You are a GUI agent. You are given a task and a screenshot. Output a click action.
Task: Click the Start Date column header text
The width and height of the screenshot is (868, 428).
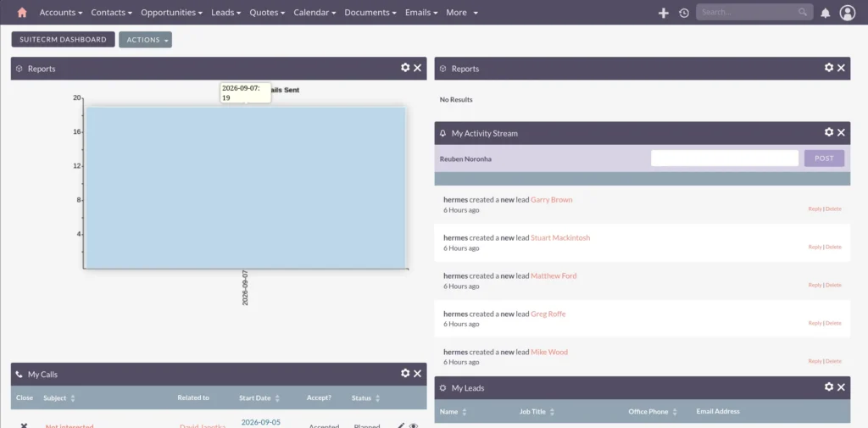[254, 398]
